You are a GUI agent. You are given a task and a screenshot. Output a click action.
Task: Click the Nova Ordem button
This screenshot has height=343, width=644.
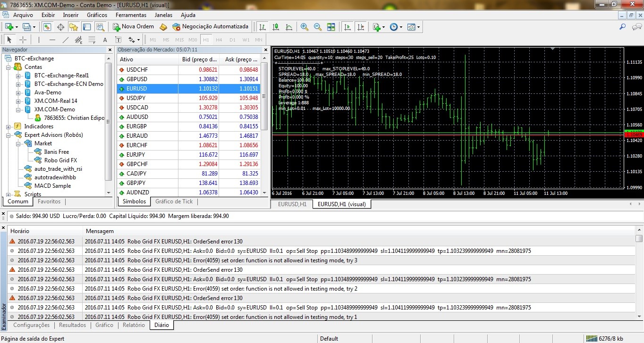(x=133, y=27)
